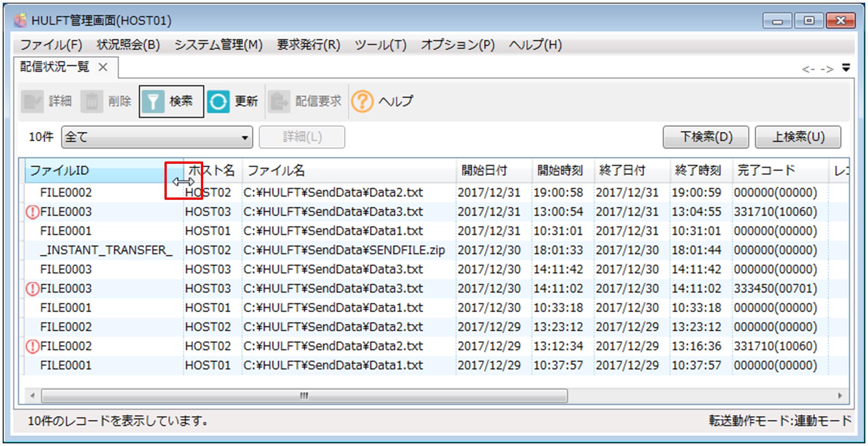
Task: Go to previous tab with <- arrow
Action: click(808, 69)
